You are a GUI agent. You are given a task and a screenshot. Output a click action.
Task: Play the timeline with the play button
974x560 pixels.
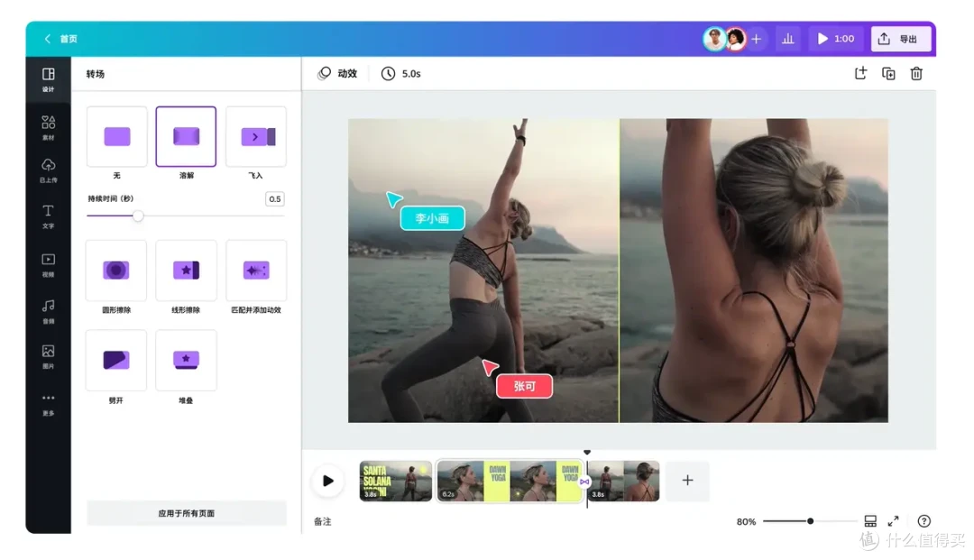(327, 481)
